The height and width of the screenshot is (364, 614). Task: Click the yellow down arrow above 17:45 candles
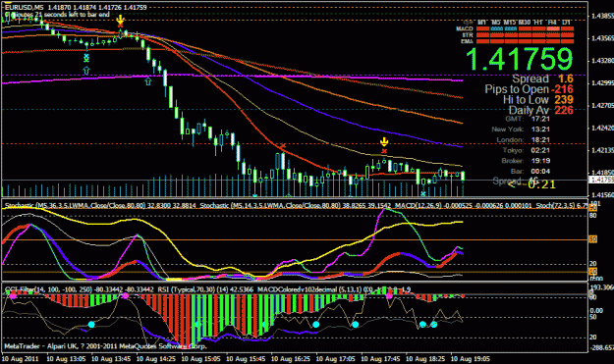click(384, 142)
